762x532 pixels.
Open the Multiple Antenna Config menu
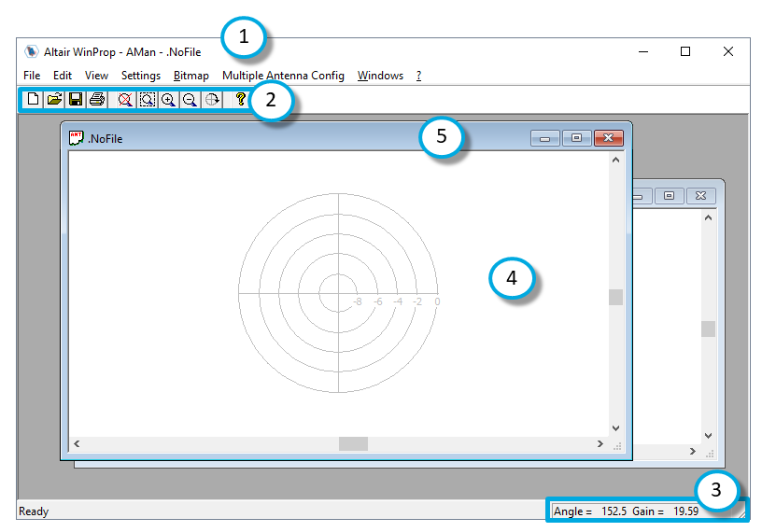pos(283,76)
